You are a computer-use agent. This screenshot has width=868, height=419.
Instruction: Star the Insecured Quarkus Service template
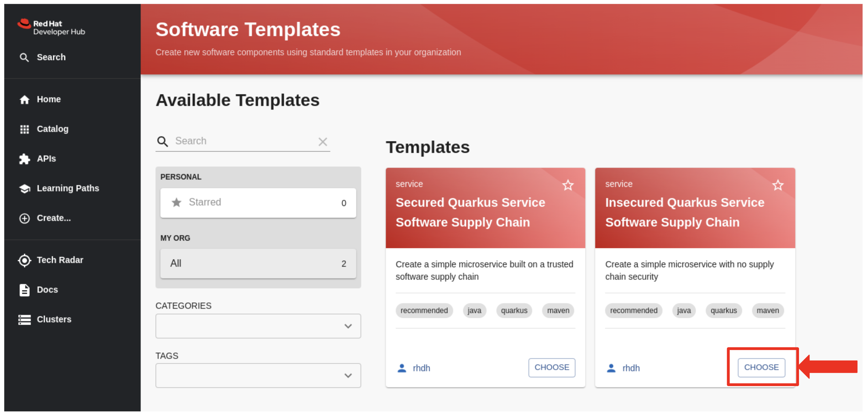pyautogui.click(x=778, y=185)
